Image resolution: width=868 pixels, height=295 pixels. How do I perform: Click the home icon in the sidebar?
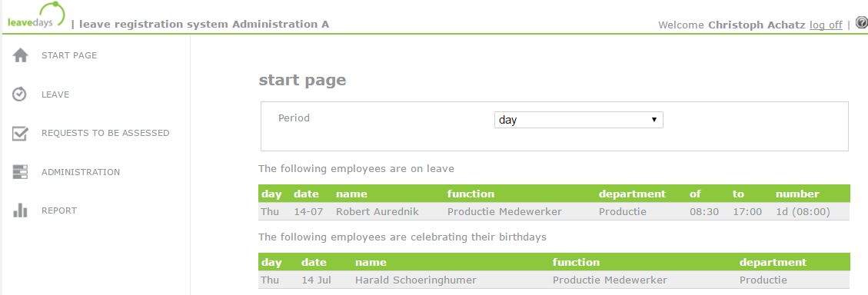(21, 55)
